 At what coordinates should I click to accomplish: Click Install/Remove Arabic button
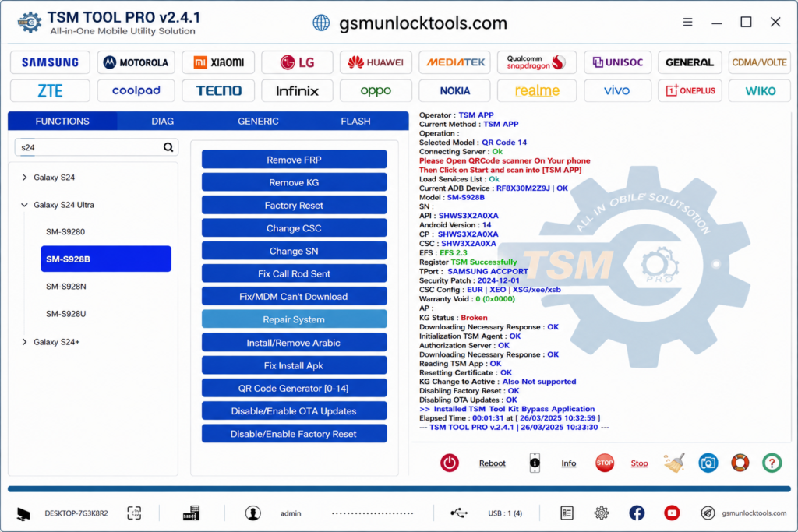[x=294, y=343]
